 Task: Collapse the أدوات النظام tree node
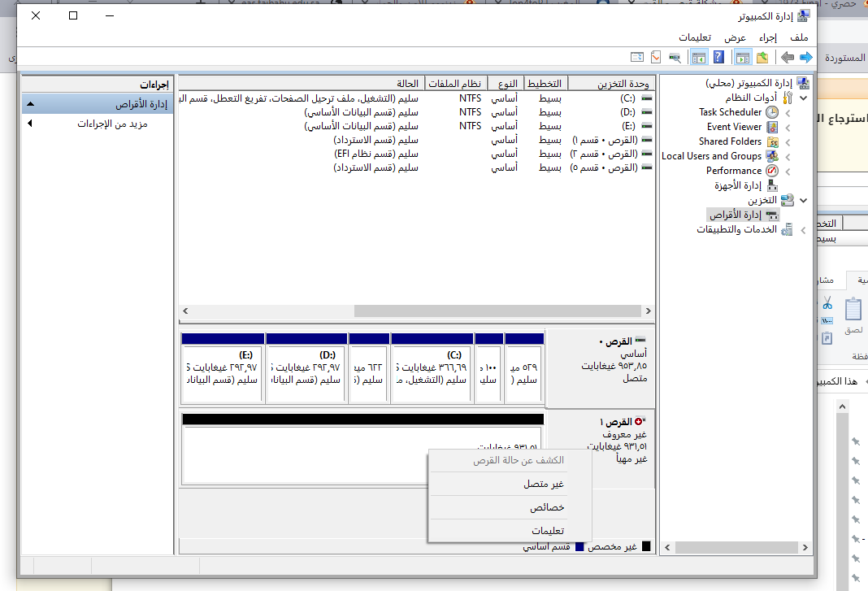[x=803, y=98]
